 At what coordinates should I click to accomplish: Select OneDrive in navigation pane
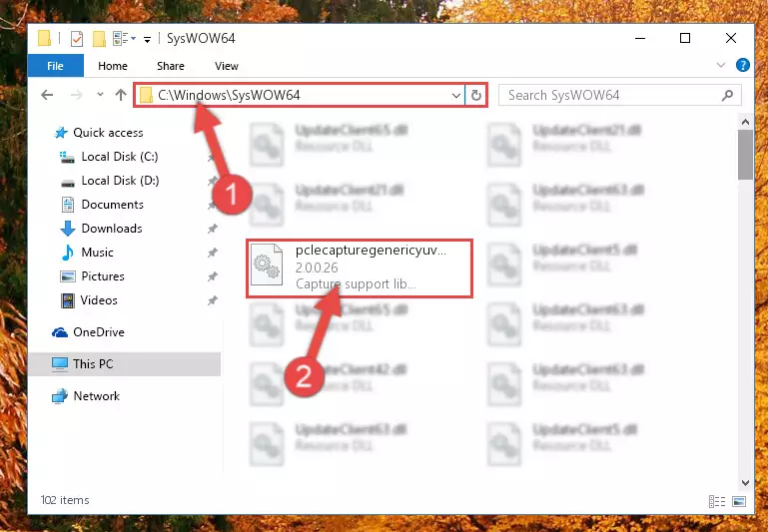pyautogui.click(x=99, y=332)
